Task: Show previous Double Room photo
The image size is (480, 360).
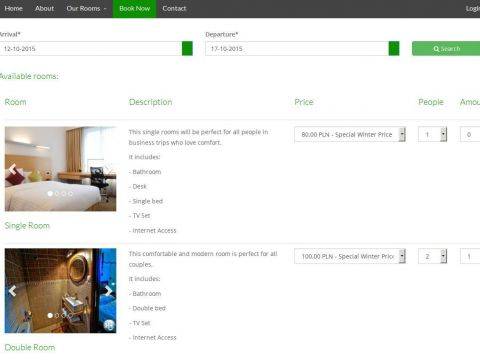Action: [x=12, y=291]
